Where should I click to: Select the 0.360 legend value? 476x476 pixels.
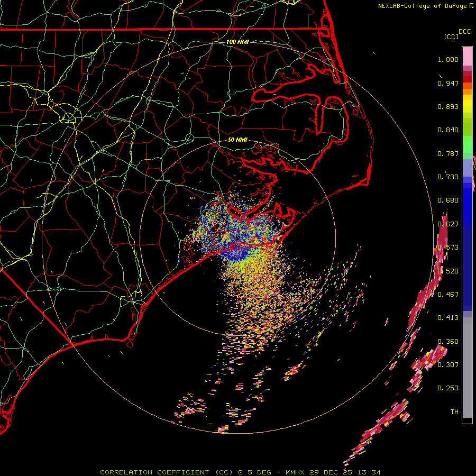point(448,342)
